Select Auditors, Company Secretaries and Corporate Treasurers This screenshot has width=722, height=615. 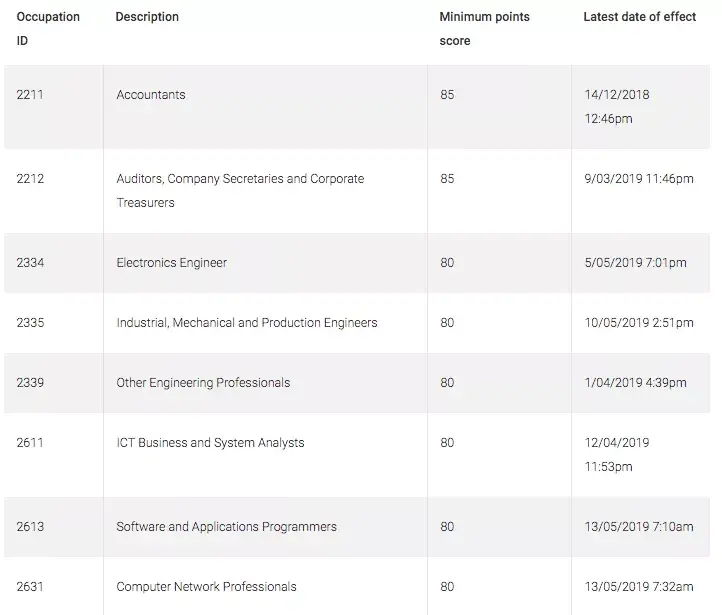click(x=240, y=190)
